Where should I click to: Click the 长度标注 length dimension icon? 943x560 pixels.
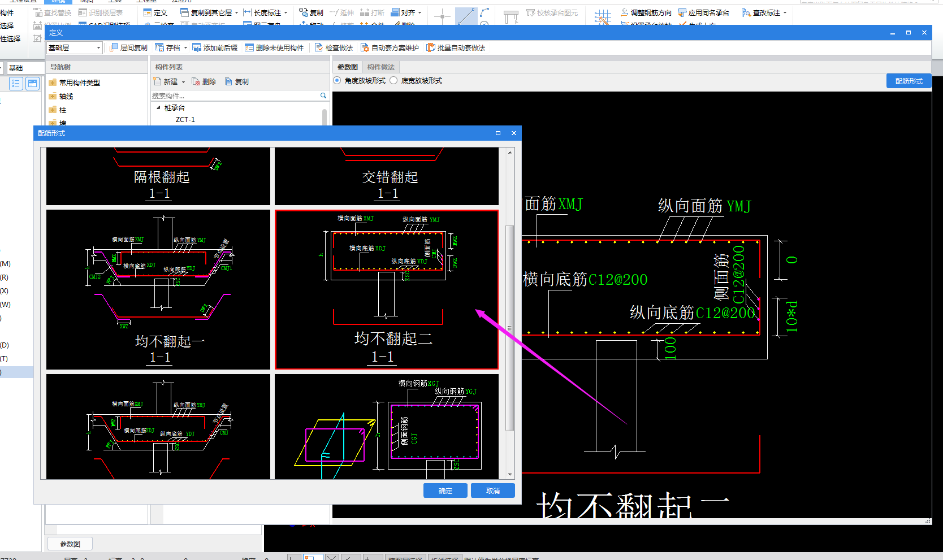(x=247, y=12)
